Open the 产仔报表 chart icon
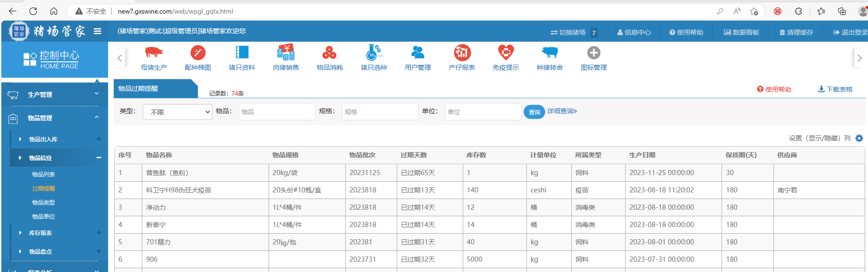Screen dimensions: 868x272 click(461, 53)
